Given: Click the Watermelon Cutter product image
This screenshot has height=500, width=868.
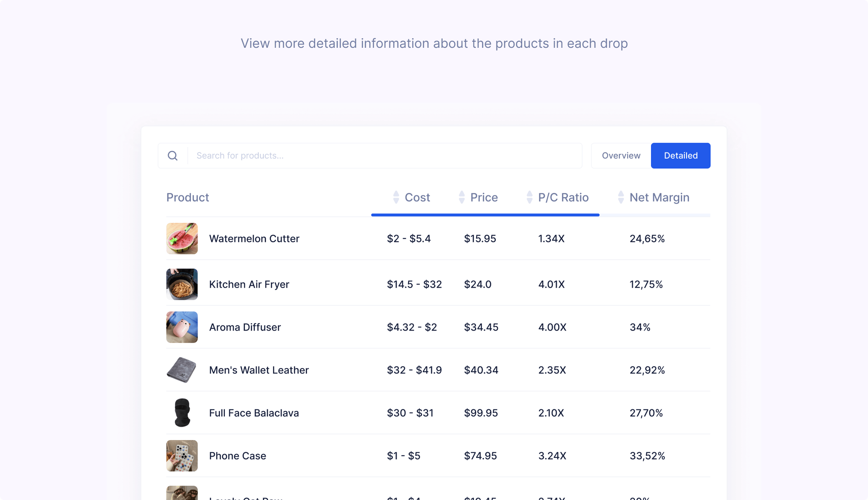Looking at the screenshot, I should [x=182, y=238].
